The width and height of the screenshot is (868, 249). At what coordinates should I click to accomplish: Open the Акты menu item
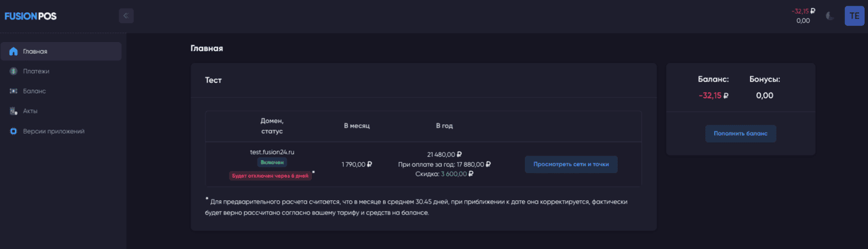tap(61, 111)
